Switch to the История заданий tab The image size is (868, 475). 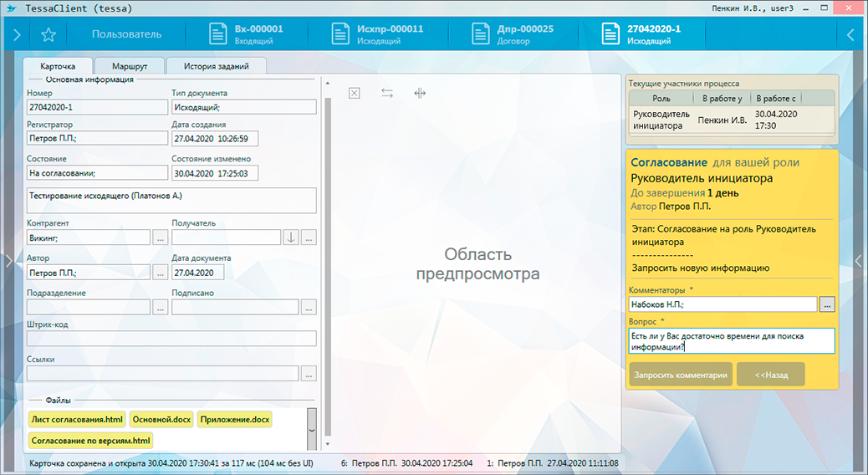coord(217,66)
